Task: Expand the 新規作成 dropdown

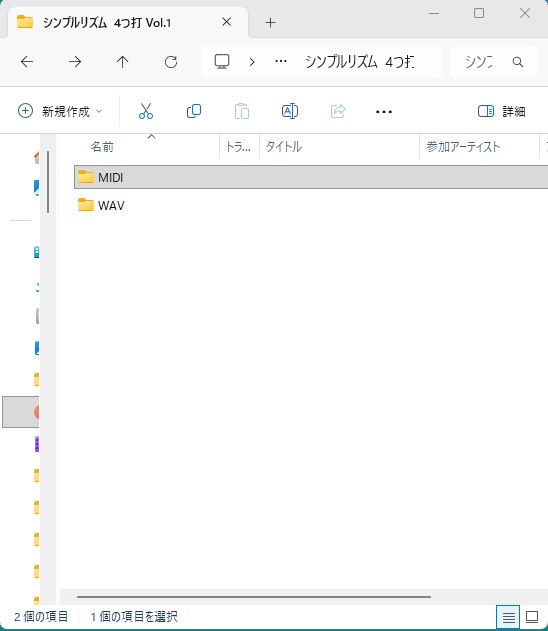Action: point(60,111)
